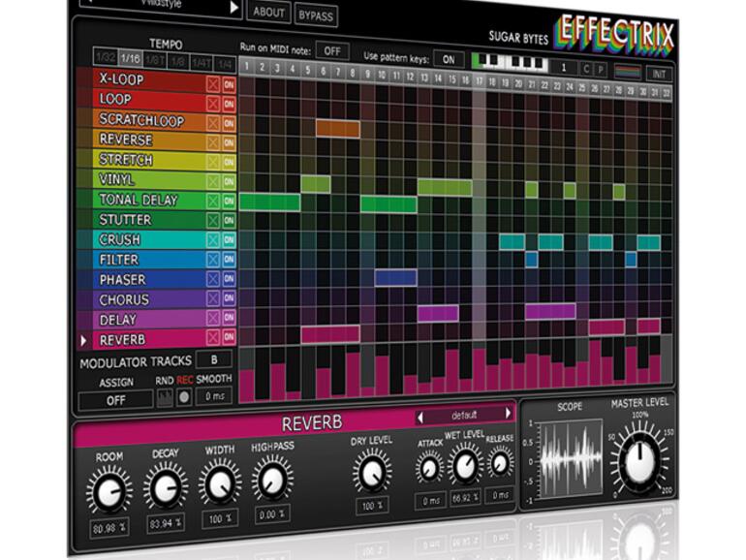The width and height of the screenshot is (746, 560).
Task: Set tempo to 1/4
Action: (x=225, y=64)
